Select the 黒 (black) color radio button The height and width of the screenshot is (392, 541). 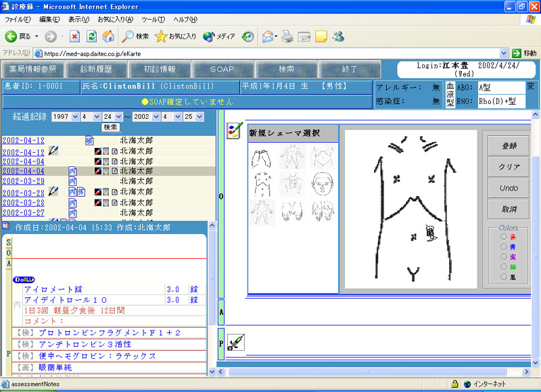coord(503,277)
